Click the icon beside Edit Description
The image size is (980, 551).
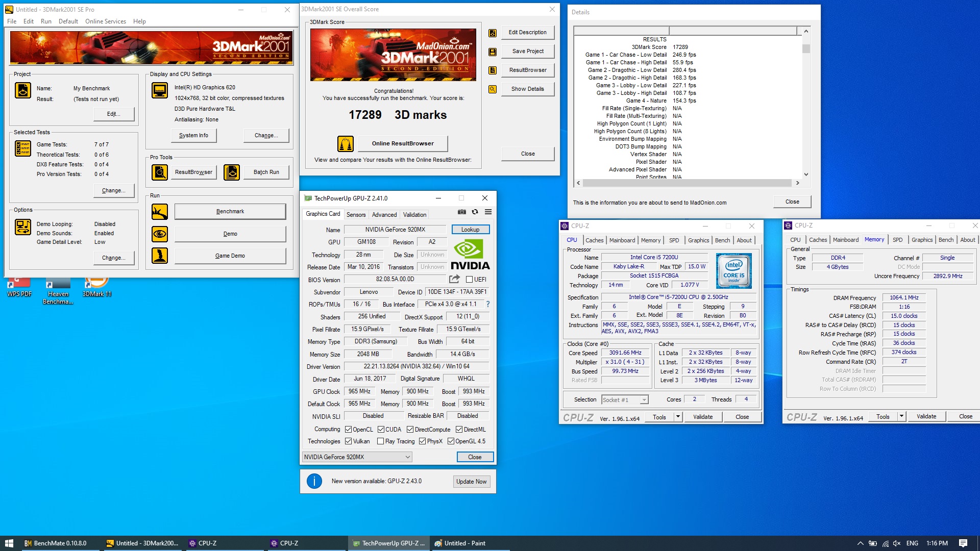[x=493, y=33]
